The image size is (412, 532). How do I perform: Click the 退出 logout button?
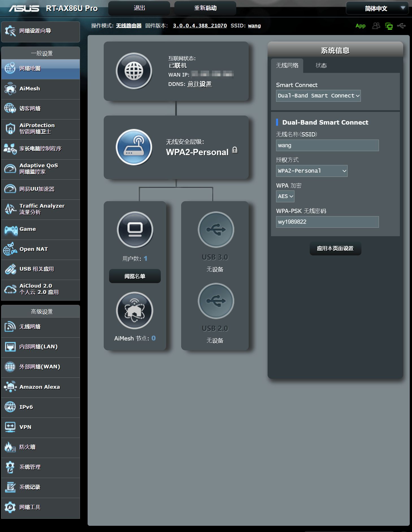tap(139, 8)
